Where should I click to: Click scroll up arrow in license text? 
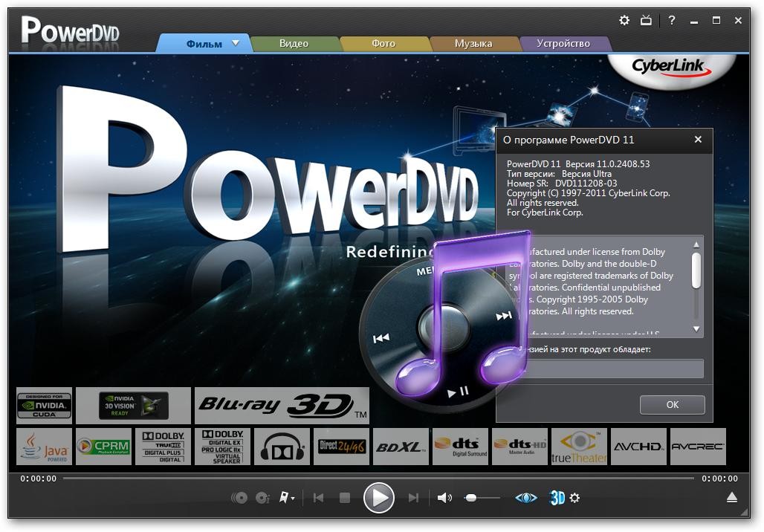696,244
